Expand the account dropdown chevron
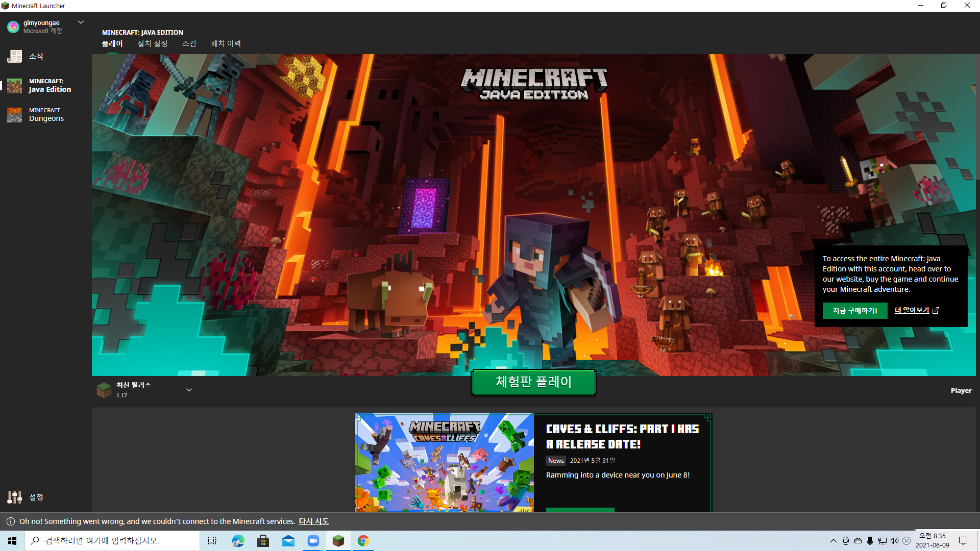Screen dimensions: 980x551 coord(81,22)
